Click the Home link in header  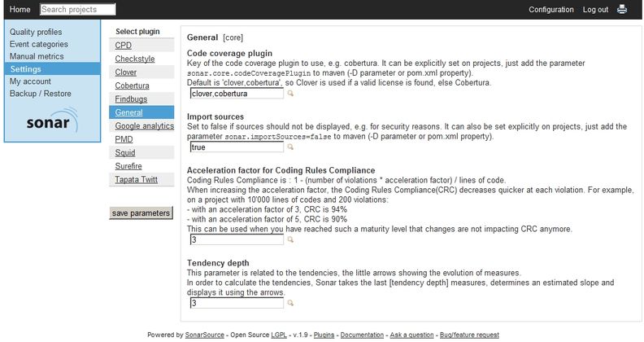coord(20,10)
